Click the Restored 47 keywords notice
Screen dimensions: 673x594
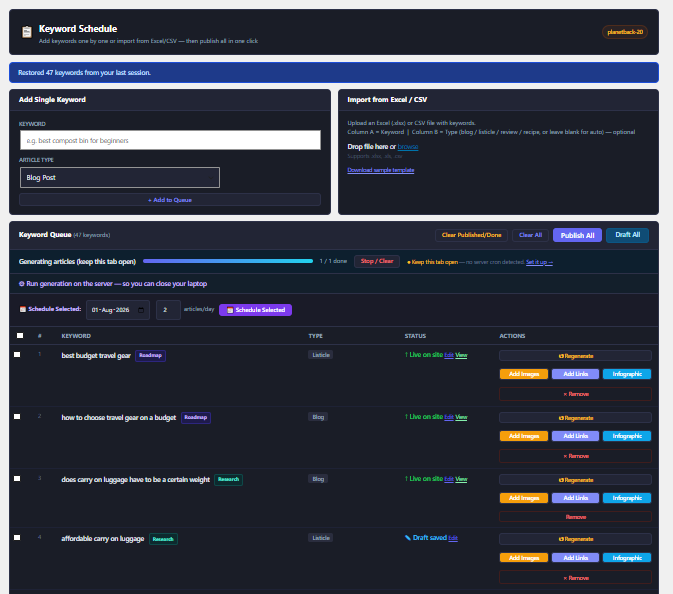[334, 73]
